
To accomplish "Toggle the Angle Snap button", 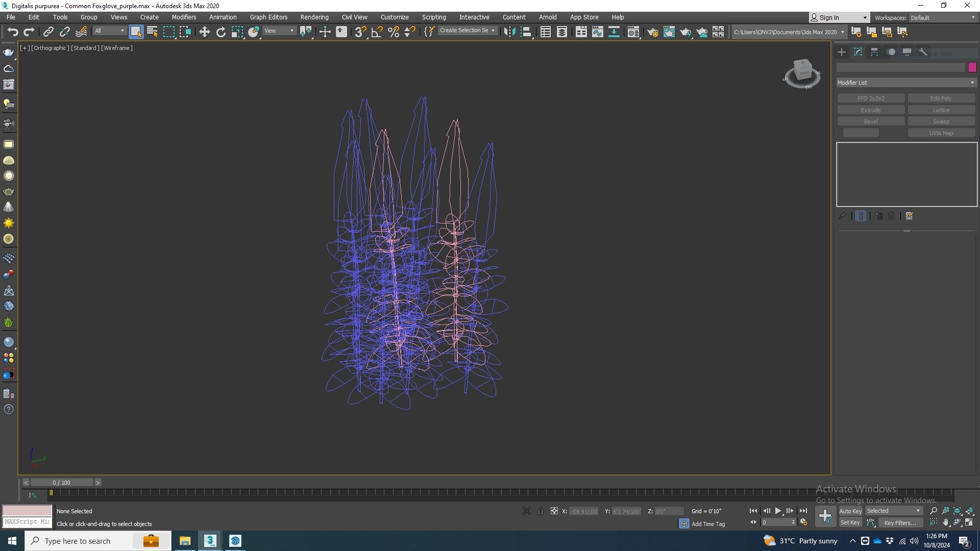I will tap(377, 32).
